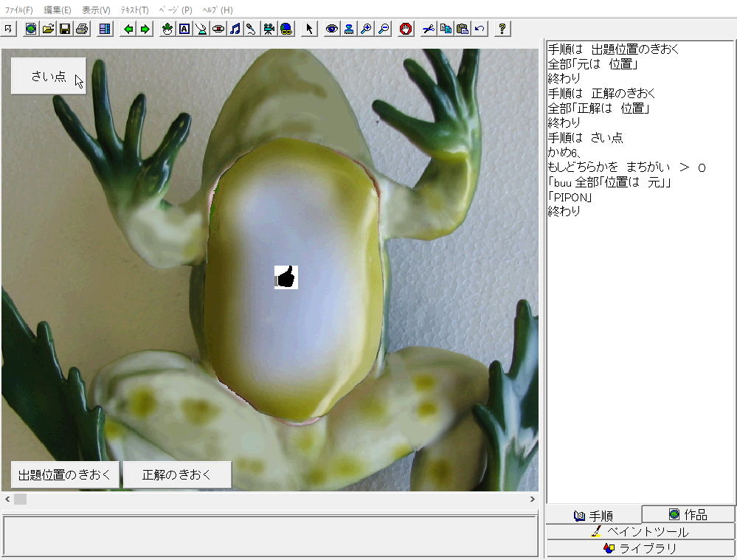Click the red stop hand icon
The width and height of the screenshot is (737, 560).
[406, 29]
